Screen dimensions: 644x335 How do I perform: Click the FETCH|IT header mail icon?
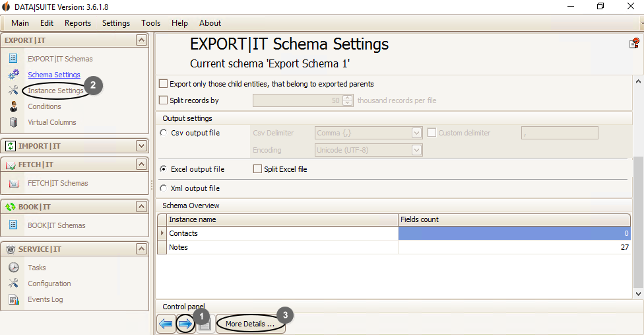tap(11, 165)
